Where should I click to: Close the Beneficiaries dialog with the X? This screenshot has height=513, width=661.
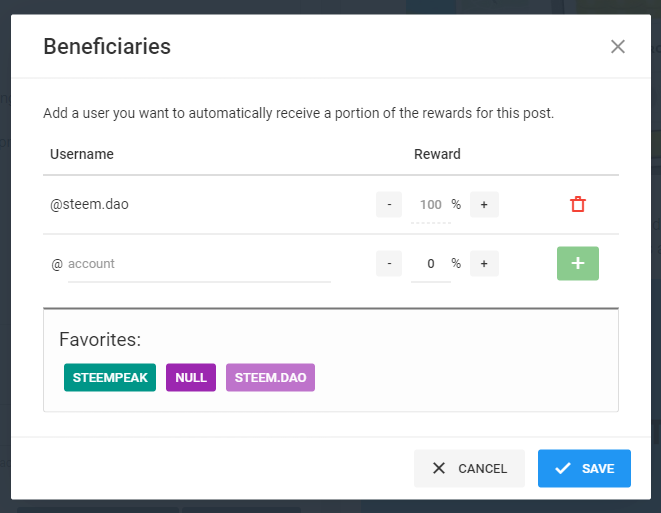pyautogui.click(x=618, y=46)
